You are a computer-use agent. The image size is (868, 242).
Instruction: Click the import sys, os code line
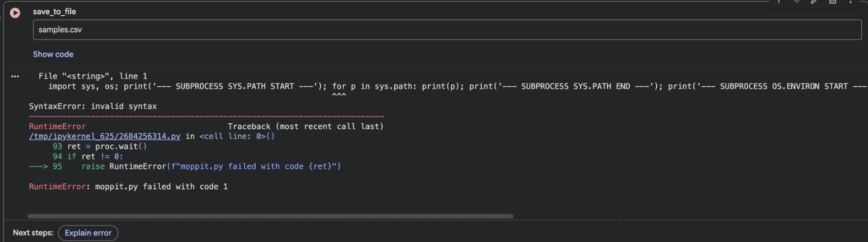coord(457,86)
